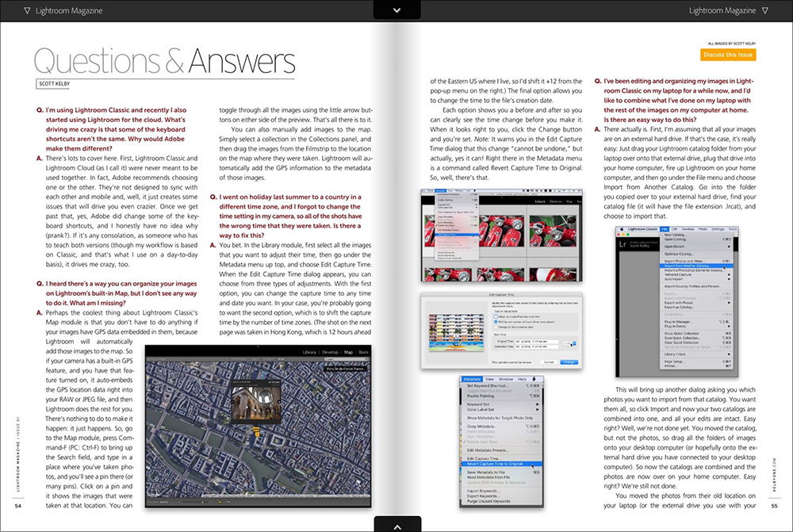The image size is (793, 532).
Task: Click page number 55
Action: coord(774,506)
